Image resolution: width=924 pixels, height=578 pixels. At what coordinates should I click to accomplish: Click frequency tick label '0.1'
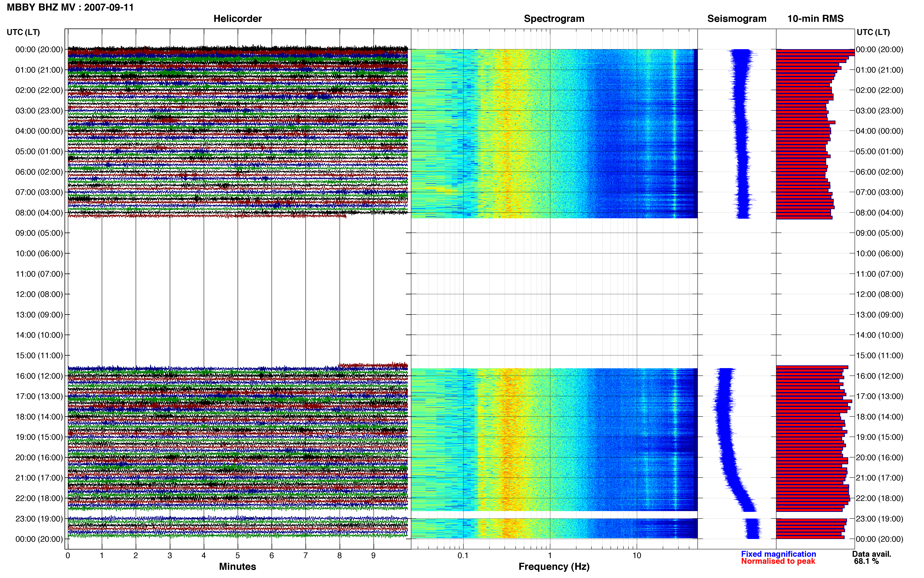[x=463, y=556]
